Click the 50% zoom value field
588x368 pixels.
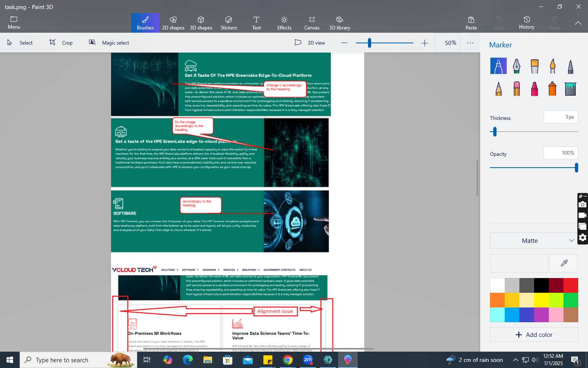click(450, 43)
